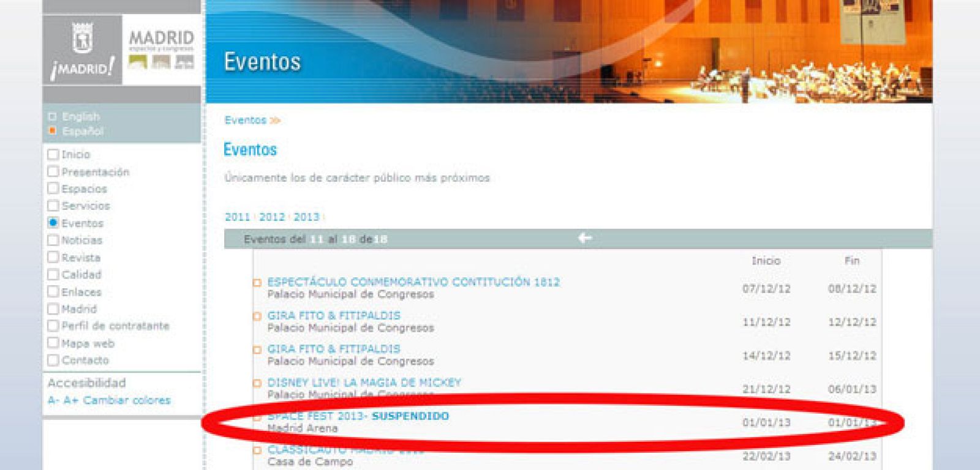The height and width of the screenshot is (470, 980).
Task: Click orange bullet beside Casa de Campo event
Action: point(257,450)
